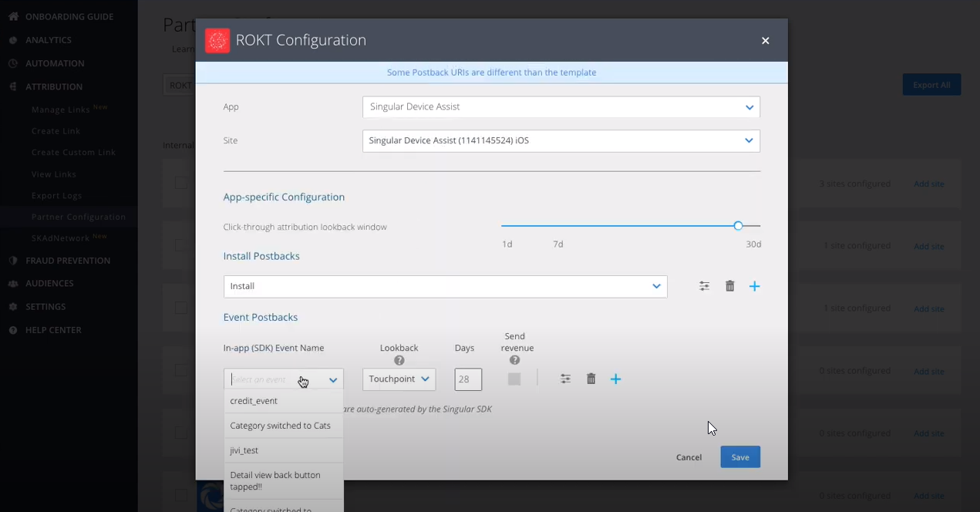Click the Select an event dropdown field
980x512 pixels.
point(284,379)
